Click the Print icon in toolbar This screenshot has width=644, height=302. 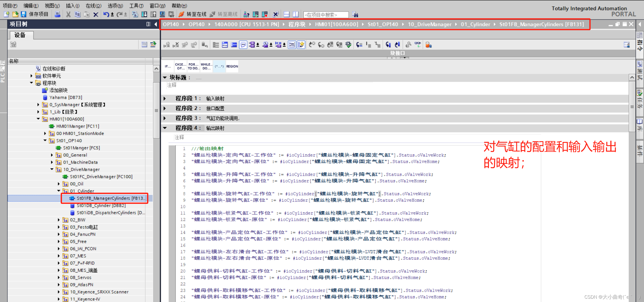[x=58, y=14]
